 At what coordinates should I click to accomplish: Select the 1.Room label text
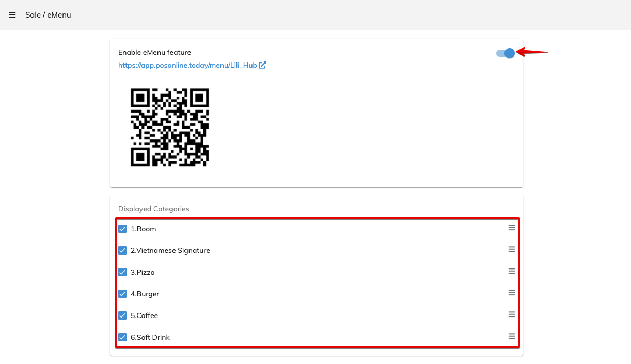tap(143, 229)
